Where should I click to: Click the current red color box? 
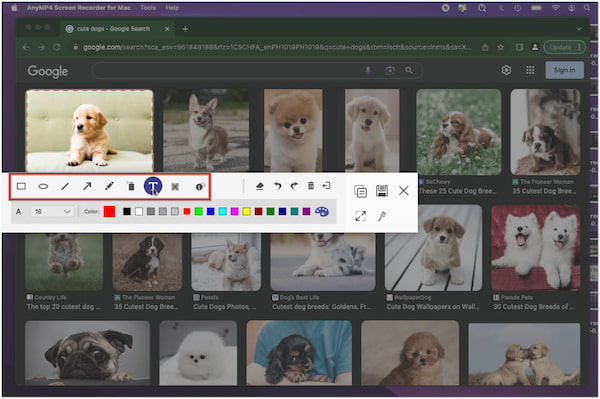point(109,212)
